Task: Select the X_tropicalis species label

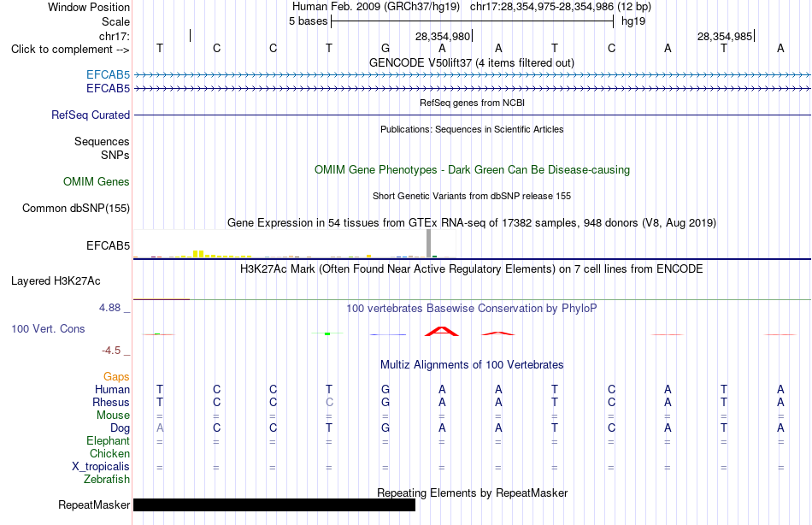Action: tap(101, 467)
